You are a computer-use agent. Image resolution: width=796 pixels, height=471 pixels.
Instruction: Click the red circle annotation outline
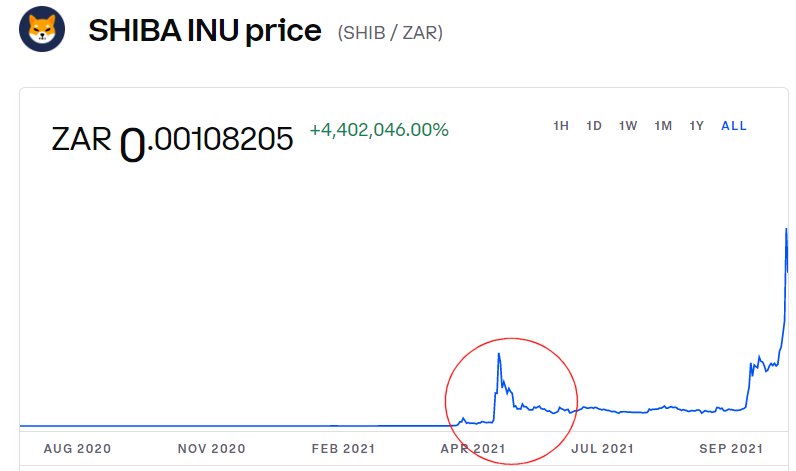(446, 400)
